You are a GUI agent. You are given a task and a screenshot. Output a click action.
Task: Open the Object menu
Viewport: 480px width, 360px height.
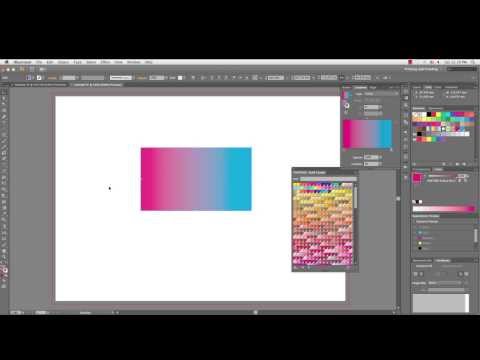coord(63,62)
